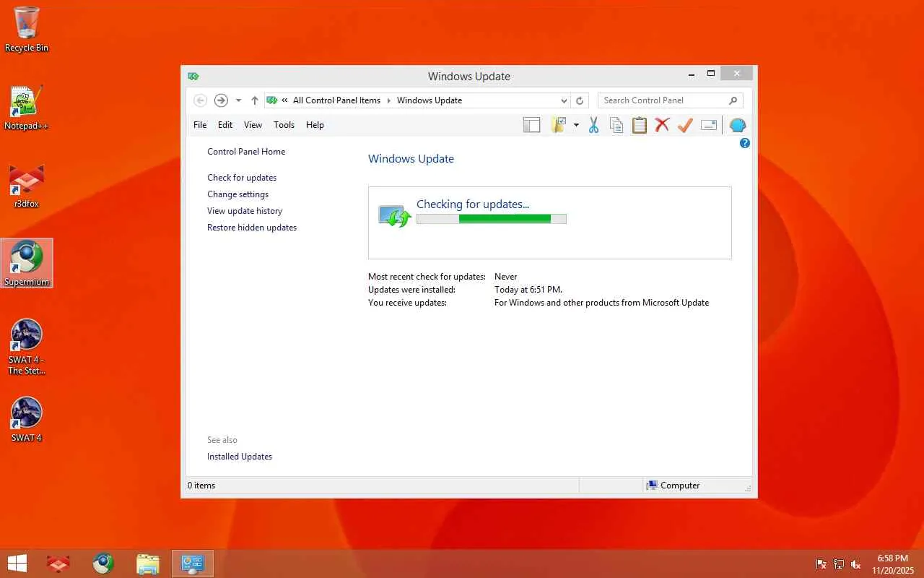This screenshot has width=924, height=578.
Task: Open Change settings in the left pane
Action: [237, 194]
